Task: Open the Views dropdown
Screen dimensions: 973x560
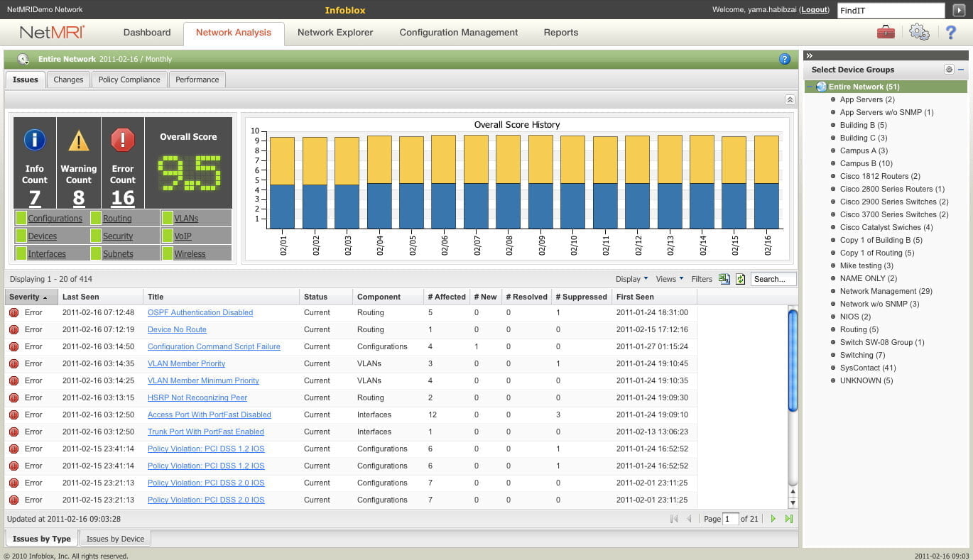Action: [x=669, y=279]
